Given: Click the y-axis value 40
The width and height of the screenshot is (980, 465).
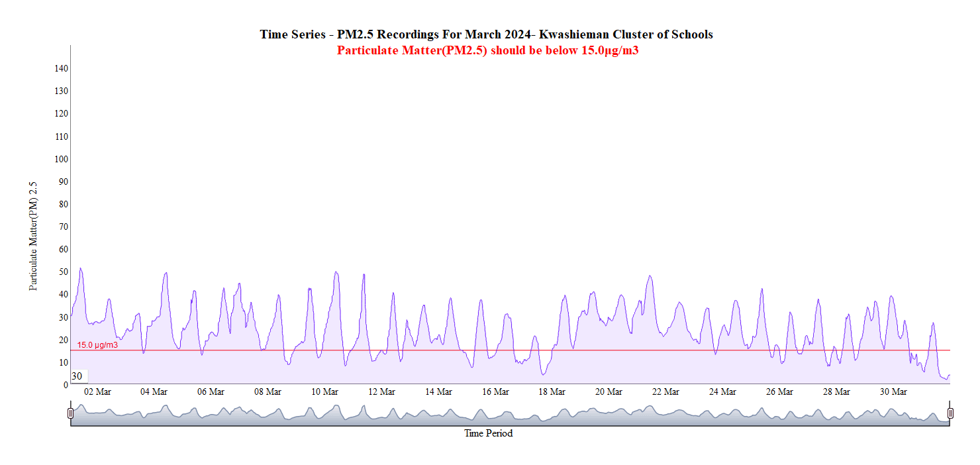Looking at the screenshot, I should [64, 295].
